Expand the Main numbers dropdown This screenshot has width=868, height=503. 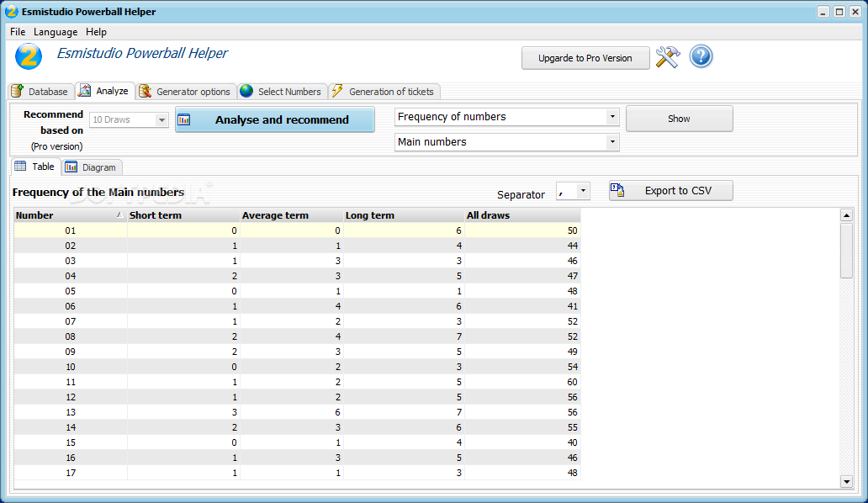(x=612, y=141)
